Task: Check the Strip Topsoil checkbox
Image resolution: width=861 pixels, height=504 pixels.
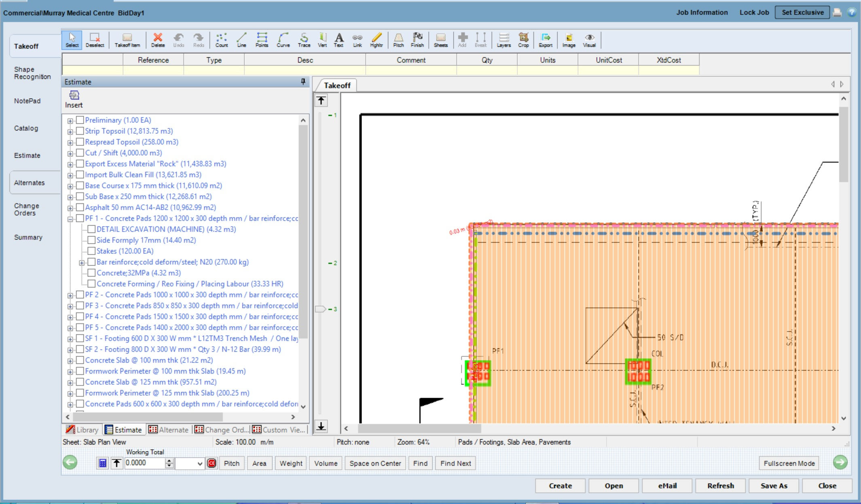Action: (80, 131)
